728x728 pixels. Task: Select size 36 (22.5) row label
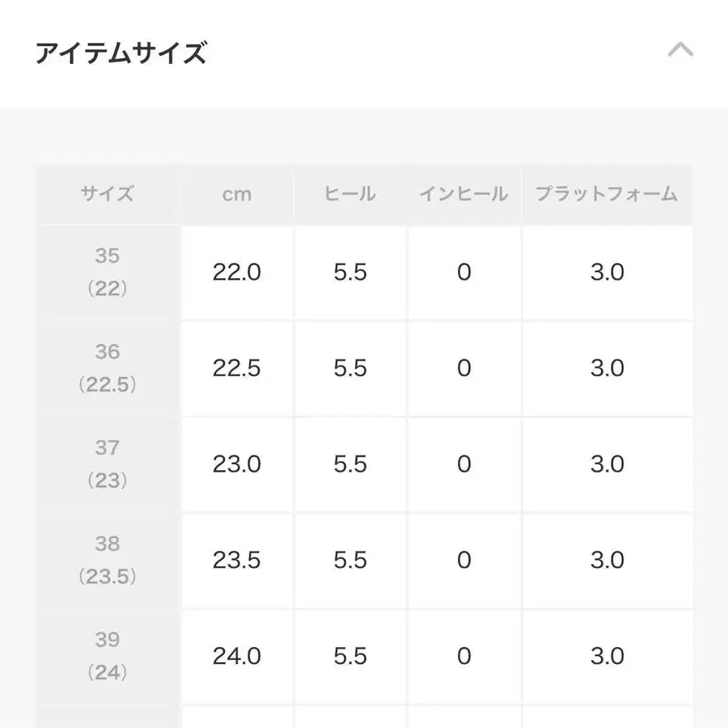(x=108, y=368)
